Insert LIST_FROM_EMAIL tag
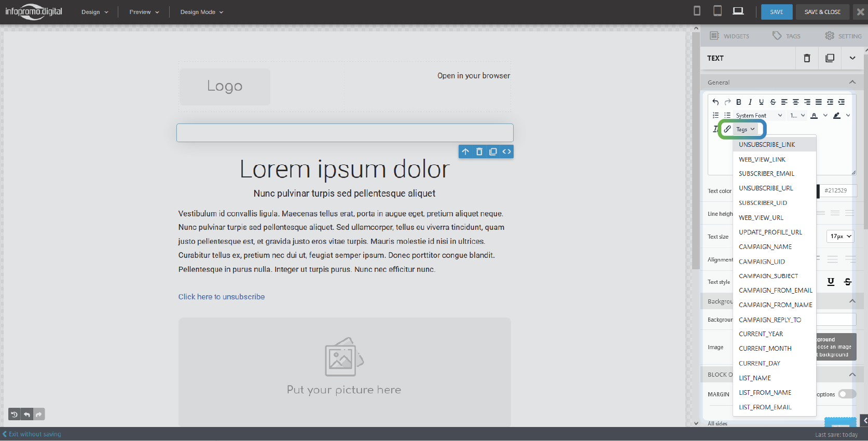The image size is (868, 441). pyautogui.click(x=774, y=407)
